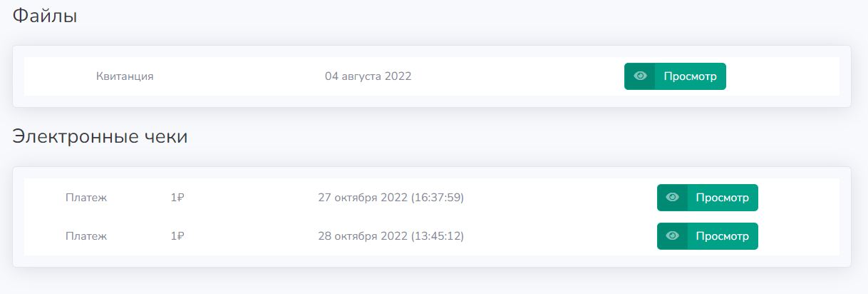The image size is (868, 294).
Task: Click the Электронные чеки section heading
Action: tap(100, 136)
